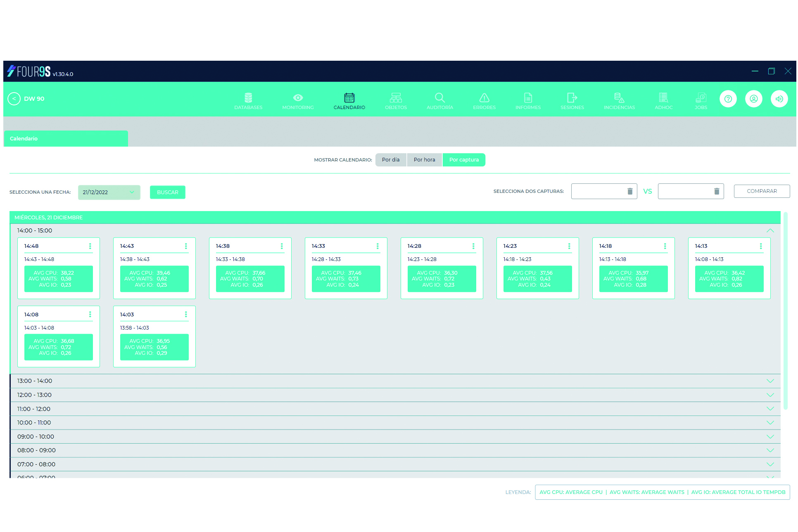Click the COMPARAR button
Screen dimensions: 798x532
762,191
